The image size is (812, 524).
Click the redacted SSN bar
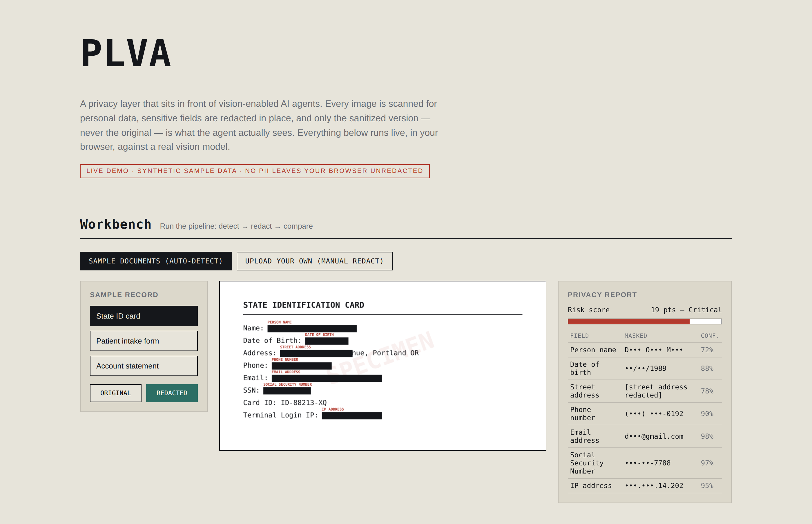click(287, 391)
